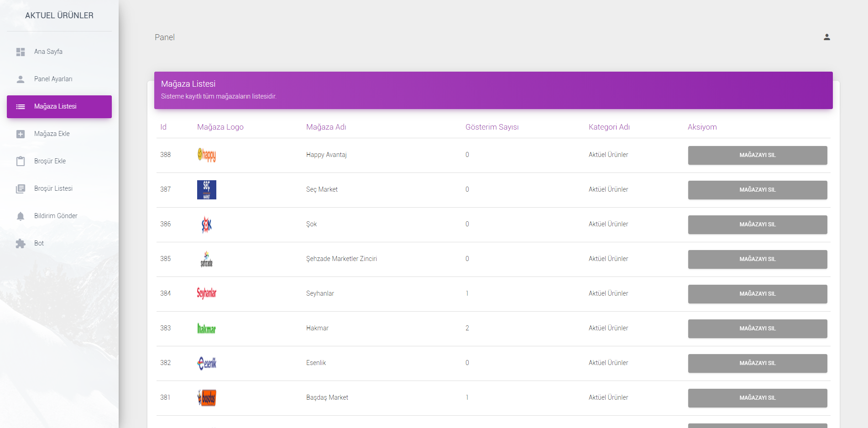Viewport: 868px width, 428px height.
Task: Click Mağazayı Sil for Başdaş Market
Action: coord(758,398)
